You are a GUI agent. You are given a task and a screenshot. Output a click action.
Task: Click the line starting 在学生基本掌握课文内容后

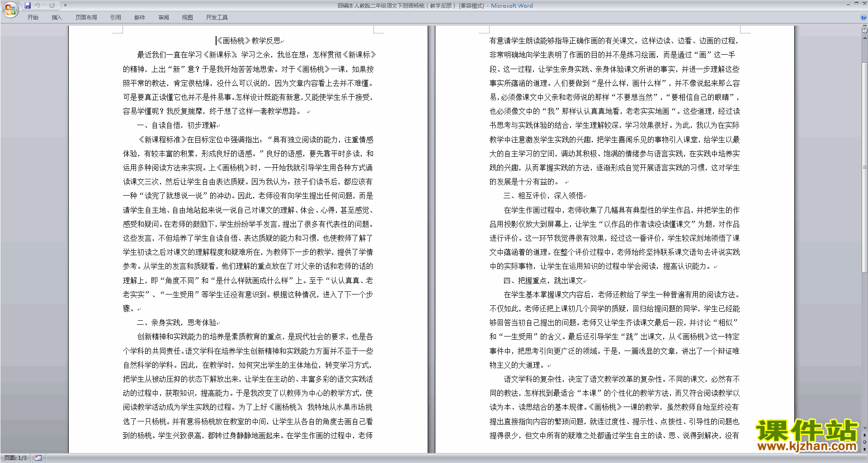[x=622, y=295]
